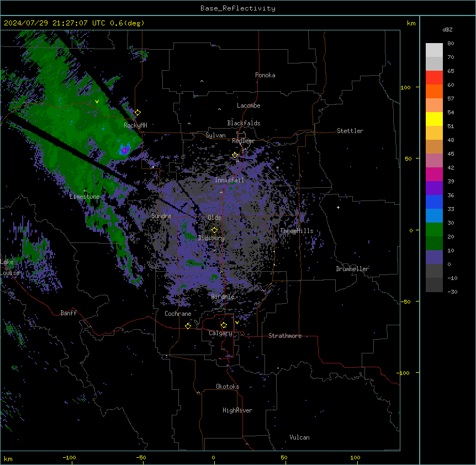Screen dimensions: 476x465
Task: Select the Calgary label
Action: point(220,333)
